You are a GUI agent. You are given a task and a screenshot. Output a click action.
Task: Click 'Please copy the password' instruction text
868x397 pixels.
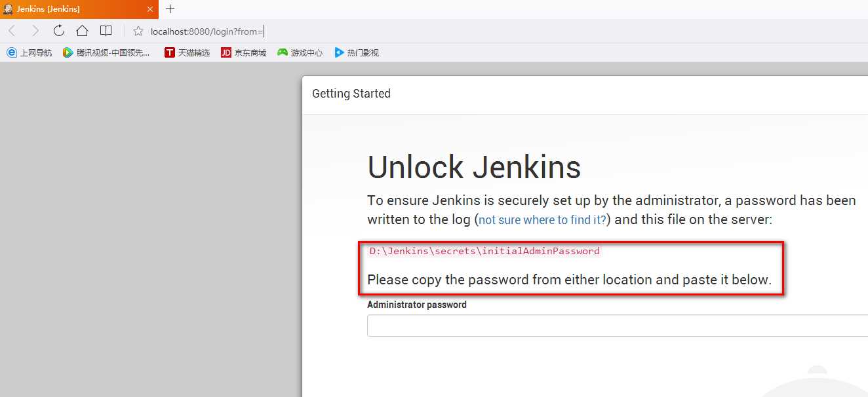pyautogui.click(x=569, y=280)
